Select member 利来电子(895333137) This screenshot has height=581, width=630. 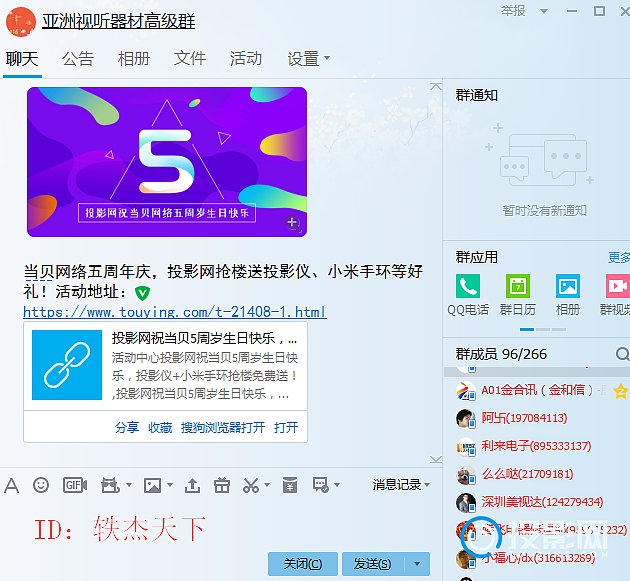(x=536, y=446)
